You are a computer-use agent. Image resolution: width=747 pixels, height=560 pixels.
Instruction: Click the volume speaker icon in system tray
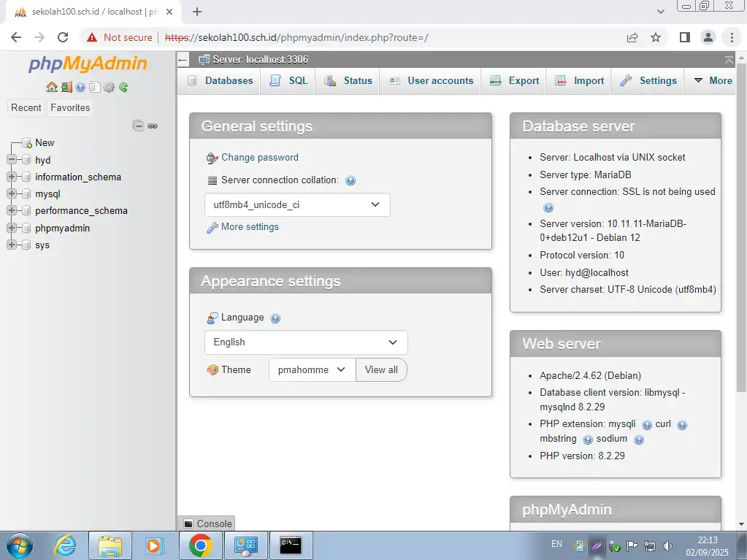(667, 546)
